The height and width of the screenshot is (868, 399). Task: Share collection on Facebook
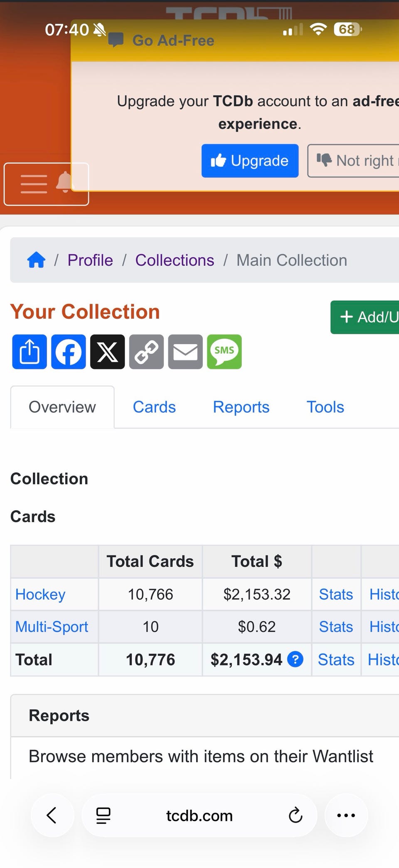click(x=69, y=352)
